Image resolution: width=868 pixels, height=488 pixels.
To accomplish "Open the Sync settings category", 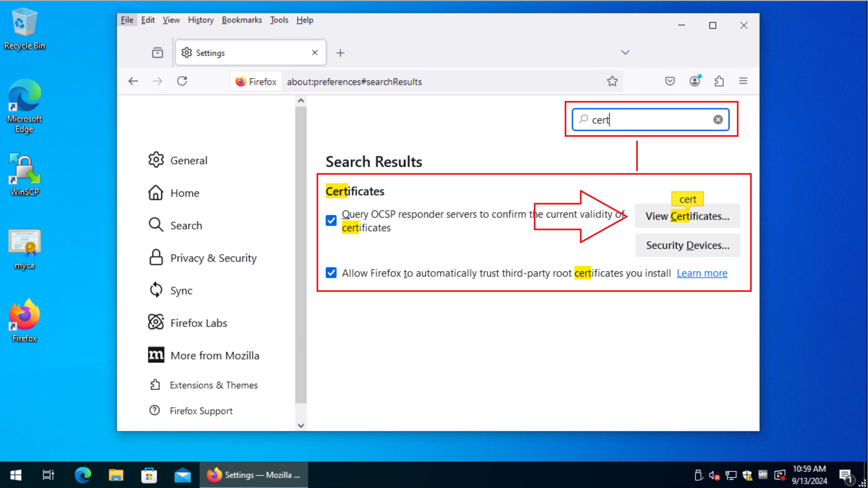I will 170,291.
